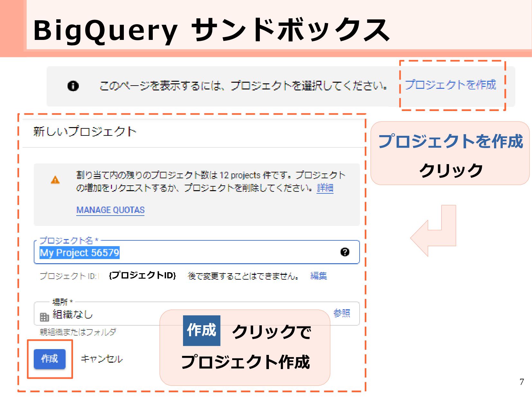Click the '新しいプロジェクト' heading text
Viewport: 532px width, 399px height.
point(85,131)
